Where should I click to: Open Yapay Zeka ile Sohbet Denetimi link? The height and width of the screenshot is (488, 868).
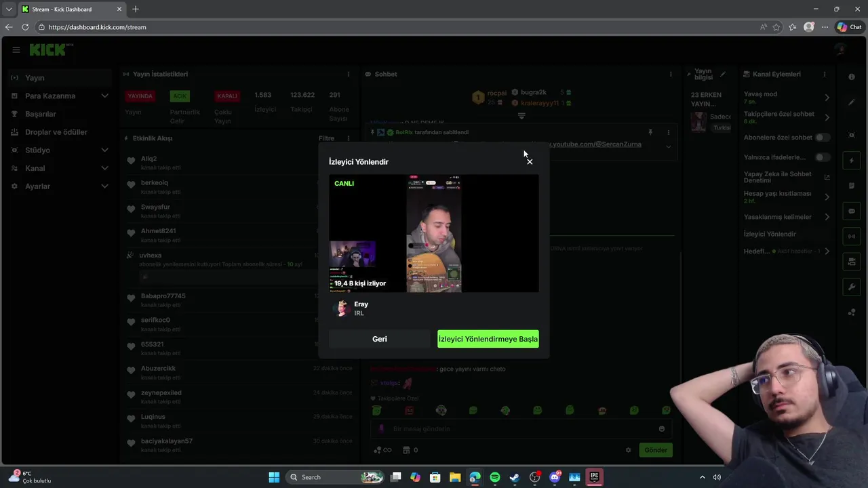point(787,177)
